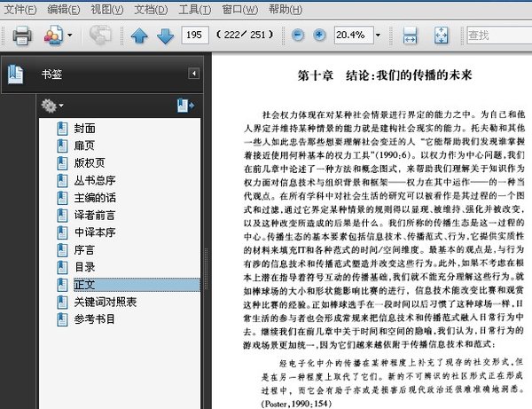Open the bookmark options gear dropdown
The image size is (532, 409).
52,106
